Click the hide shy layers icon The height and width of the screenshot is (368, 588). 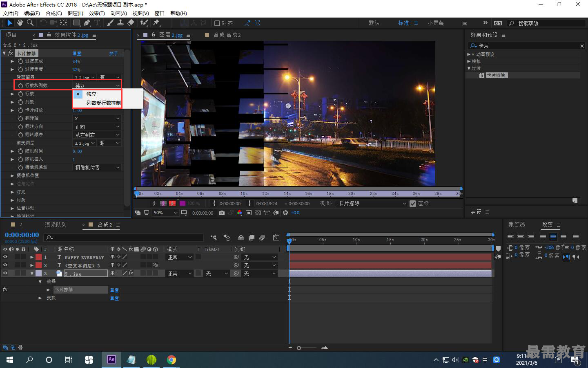[241, 238]
